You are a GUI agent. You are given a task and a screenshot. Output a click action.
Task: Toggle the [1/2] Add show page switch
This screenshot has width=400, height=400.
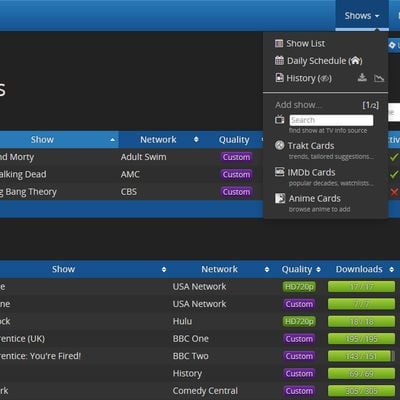(371, 105)
